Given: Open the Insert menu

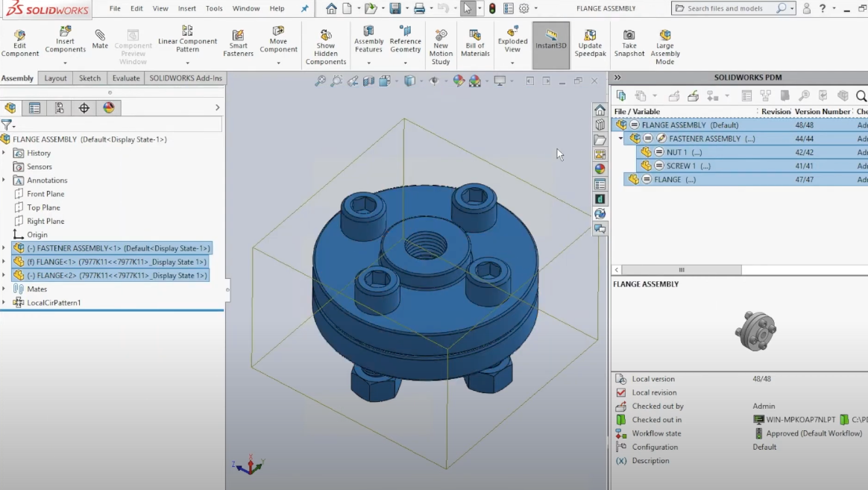Looking at the screenshot, I should pos(187,9).
